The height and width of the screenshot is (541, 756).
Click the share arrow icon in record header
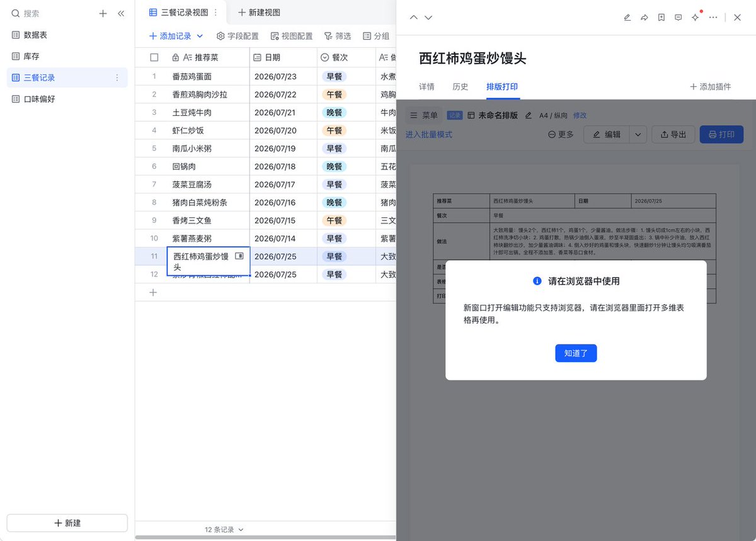tap(644, 18)
